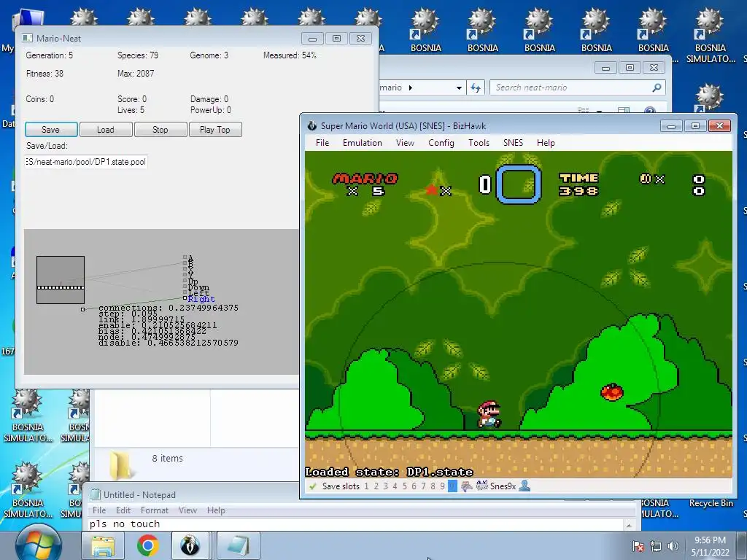Open BizHawk Tools menu
The width and height of the screenshot is (747, 560).
(479, 143)
